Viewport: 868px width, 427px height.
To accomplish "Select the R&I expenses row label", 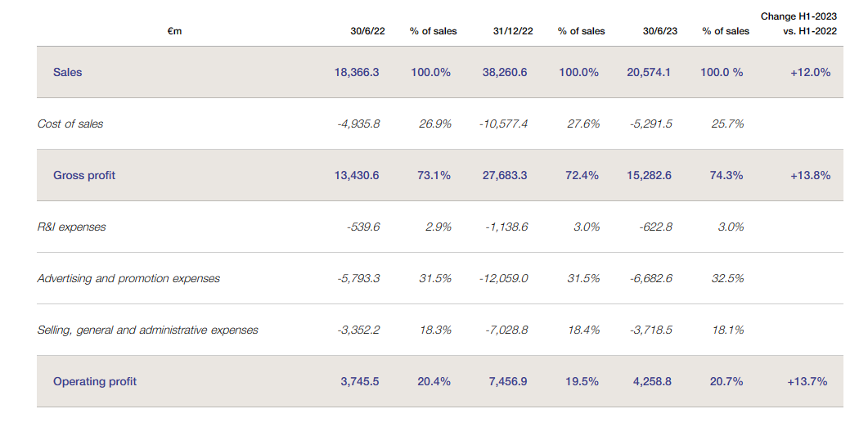I will [x=71, y=227].
